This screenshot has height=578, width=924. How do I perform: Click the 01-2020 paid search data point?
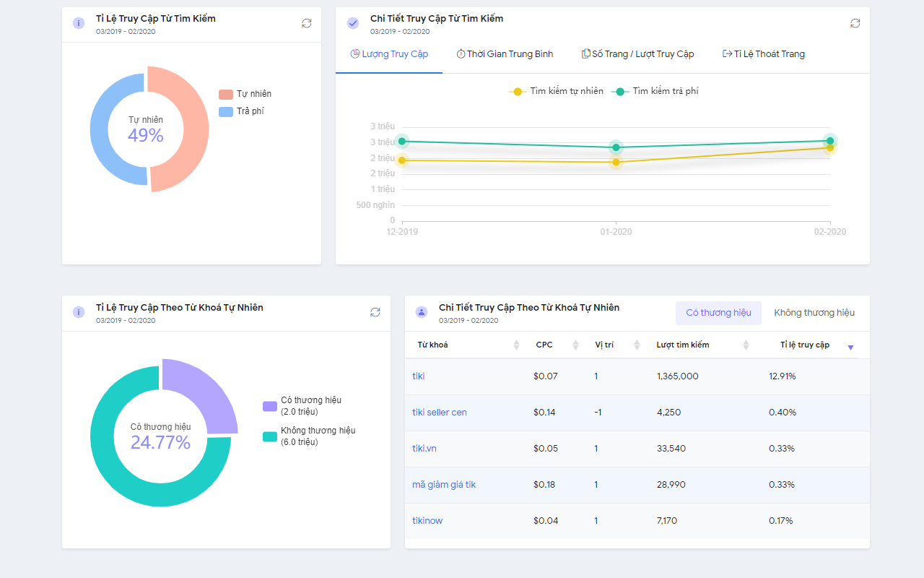pos(616,147)
